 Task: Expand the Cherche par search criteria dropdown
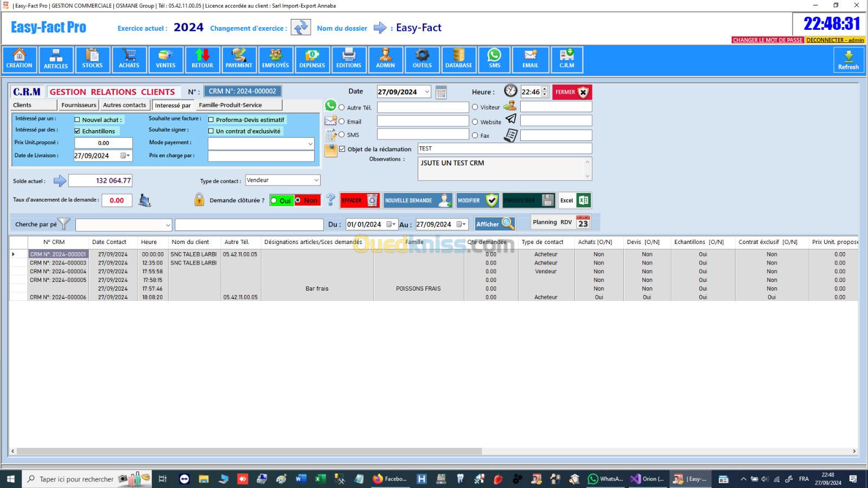pos(168,225)
